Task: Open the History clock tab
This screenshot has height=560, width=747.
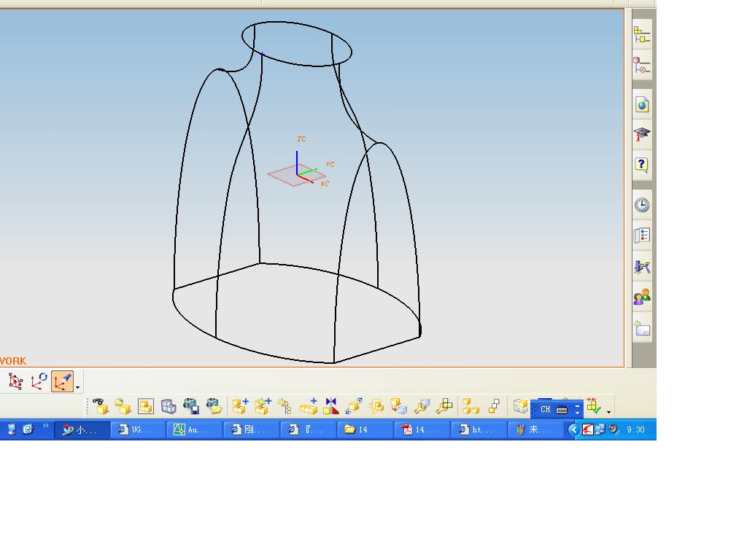Action: click(x=642, y=205)
